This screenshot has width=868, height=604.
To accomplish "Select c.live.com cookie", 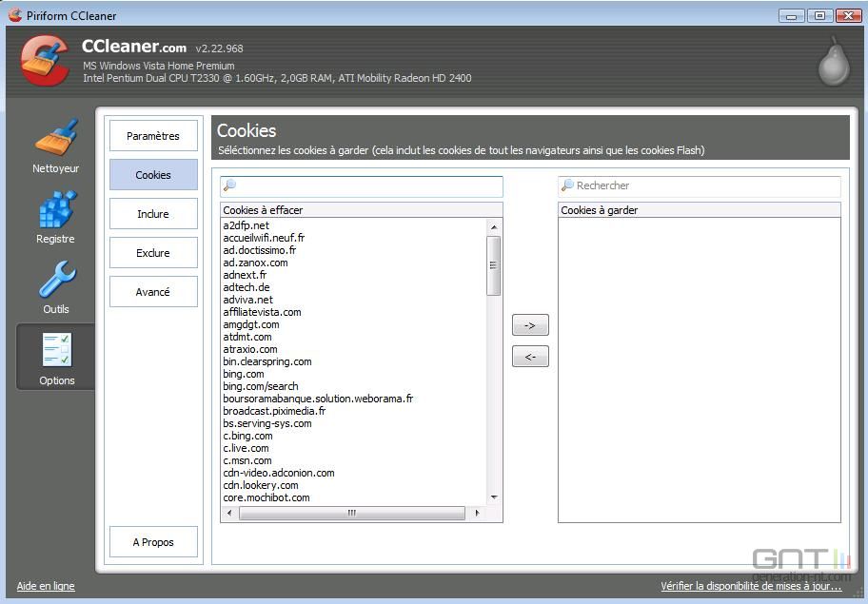I will [x=247, y=448].
